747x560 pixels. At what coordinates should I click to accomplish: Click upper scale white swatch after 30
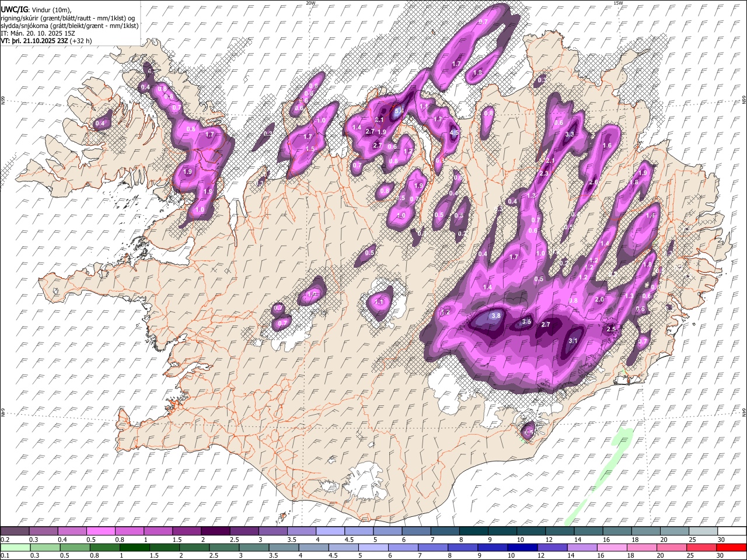coord(731,531)
